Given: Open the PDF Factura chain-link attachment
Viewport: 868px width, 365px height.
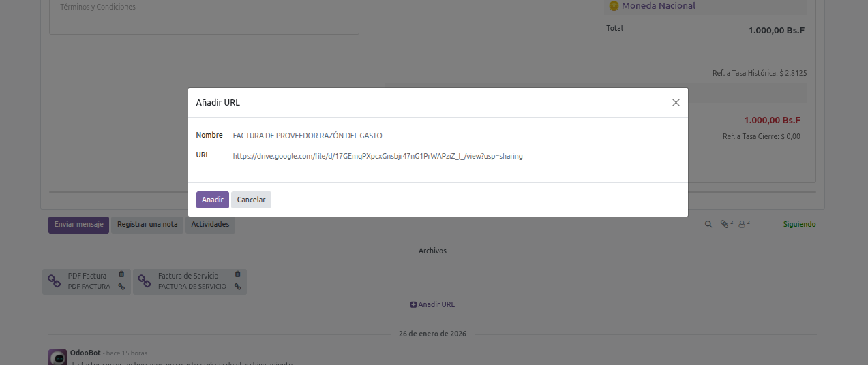Looking at the screenshot, I should pyautogui.click(x=55, y=281).
